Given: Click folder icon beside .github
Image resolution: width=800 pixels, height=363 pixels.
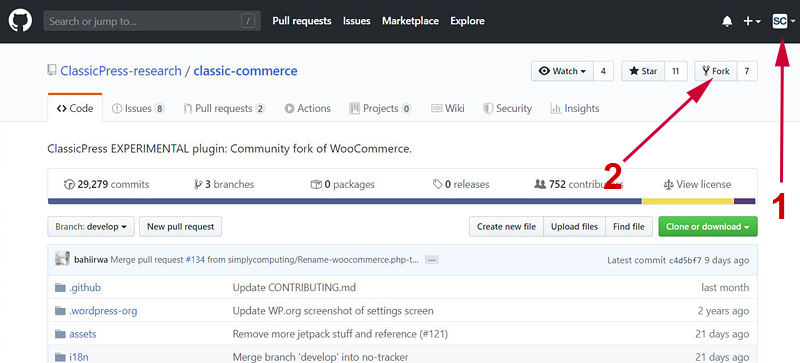Looking at the screenshot, I should click(x=61, y=287).
